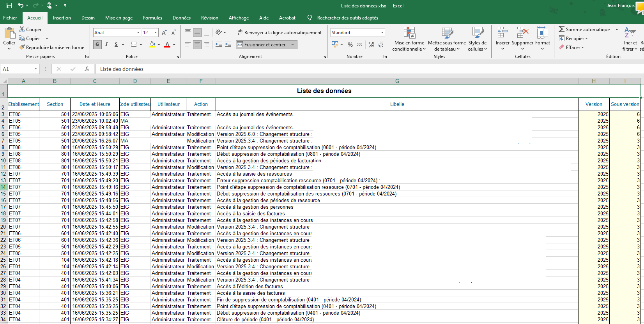644x324 pixels.
Task: Open the font size 12 dropdown
Action: click(x=156, y=33)
